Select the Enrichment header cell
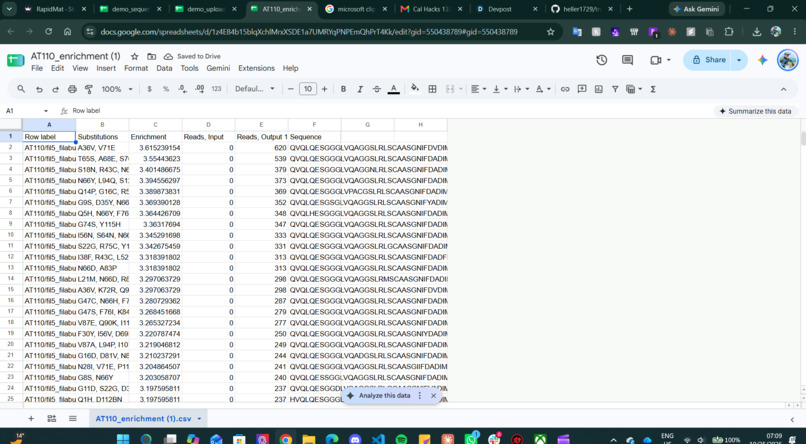This screenshot has width=806, height=444. (x=155, y=137)
